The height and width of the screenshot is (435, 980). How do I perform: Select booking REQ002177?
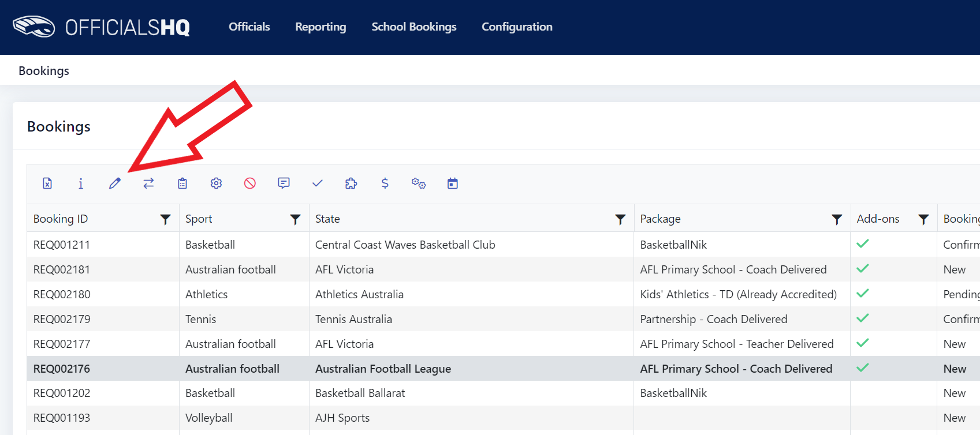tap(62, 344)
